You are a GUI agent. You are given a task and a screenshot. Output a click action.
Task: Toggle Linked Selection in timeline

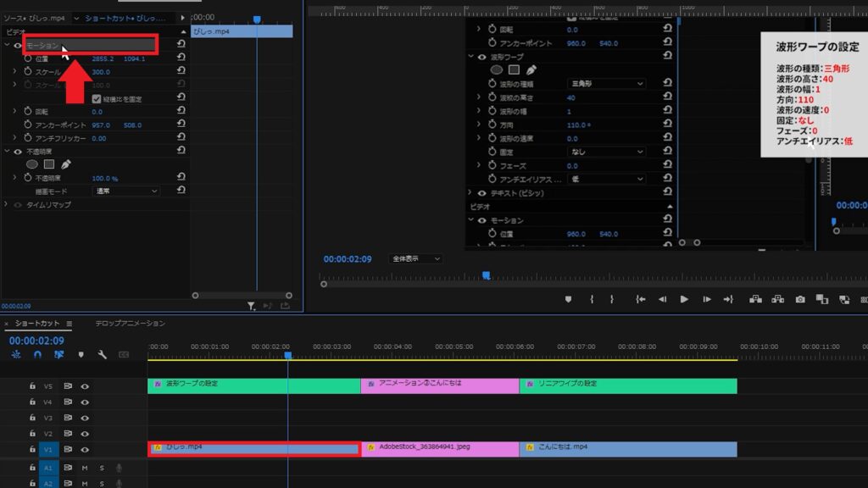pyautogui.click(x=58, y=355)
